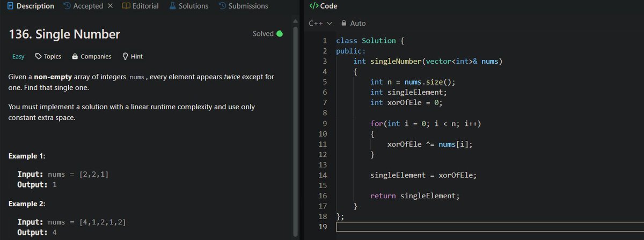Click the lock icon beside Auto

pyautogui.click(x=344, y=23)
